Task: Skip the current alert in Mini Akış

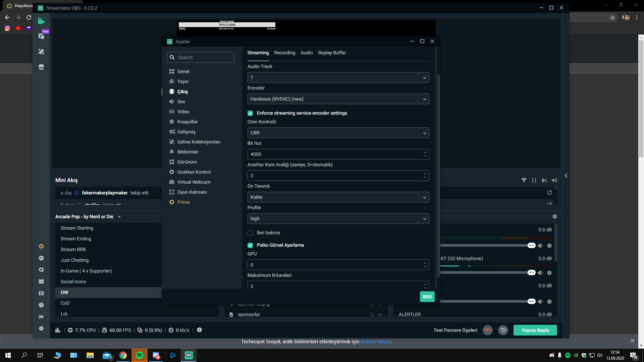Action: (x=544, y=180)
